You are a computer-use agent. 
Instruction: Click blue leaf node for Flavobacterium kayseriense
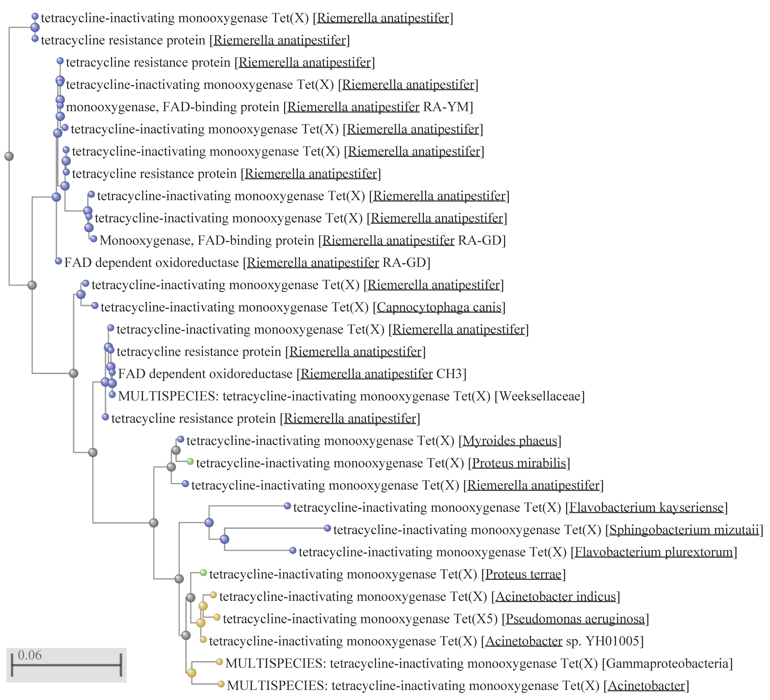coord(288,506)
